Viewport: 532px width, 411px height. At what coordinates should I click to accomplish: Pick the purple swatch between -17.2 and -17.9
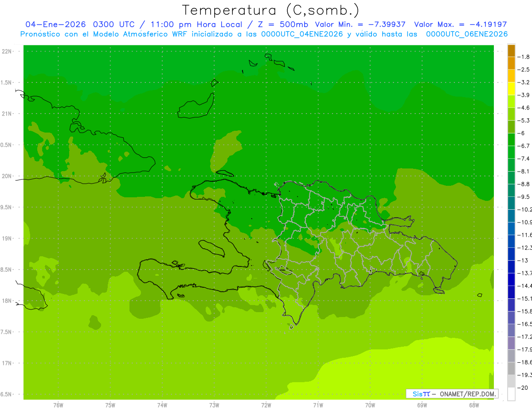tap(511, 343)
